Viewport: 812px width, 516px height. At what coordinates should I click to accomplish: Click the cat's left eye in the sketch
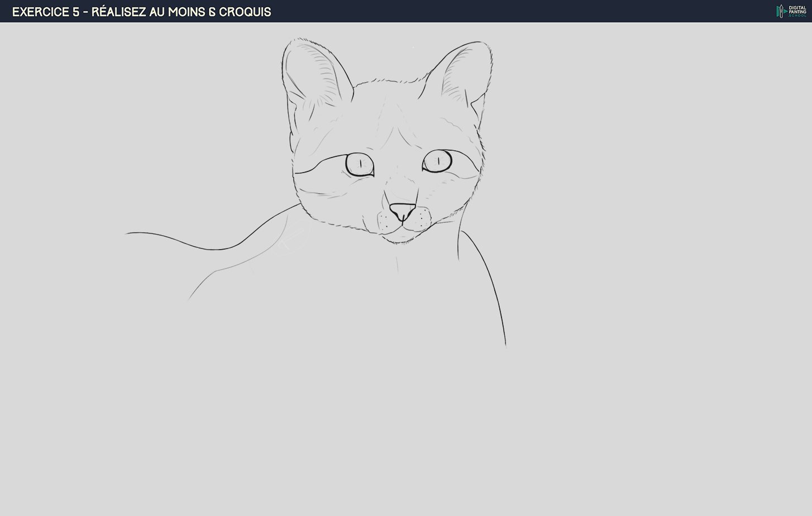[x=360, y=164]
